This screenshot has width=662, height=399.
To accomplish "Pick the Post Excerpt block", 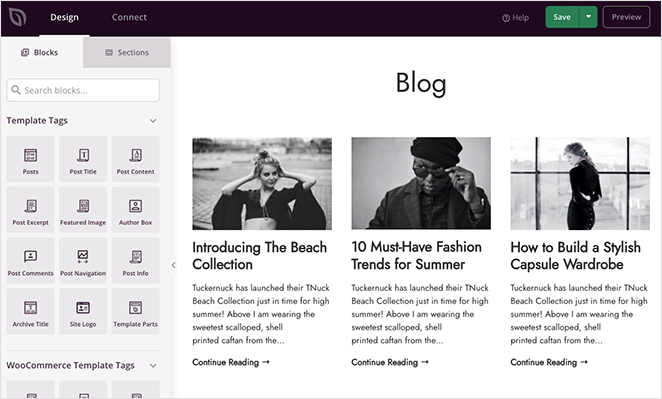I will click(30, 209).
